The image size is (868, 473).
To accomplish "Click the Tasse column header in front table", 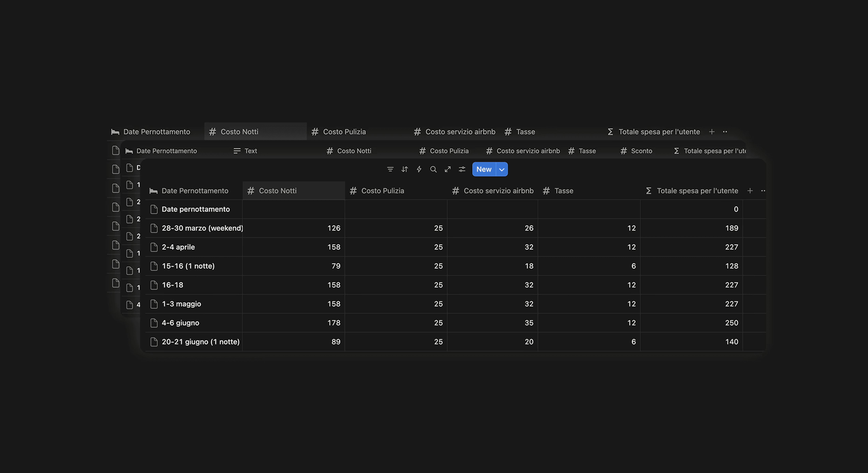I will 563,191.
